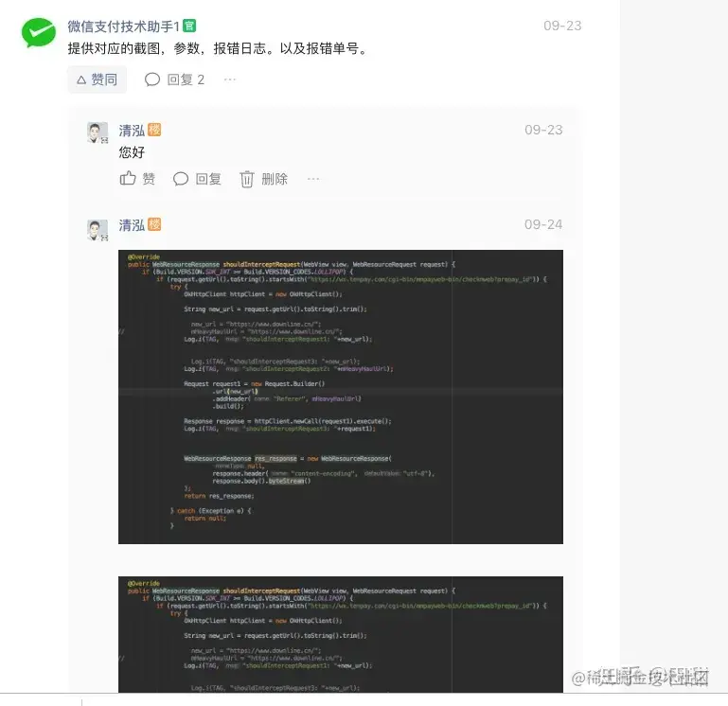The height and width of the screenshot is (706, 728).
Task: Open more options next to 回复 2
Action: [230, 79]
